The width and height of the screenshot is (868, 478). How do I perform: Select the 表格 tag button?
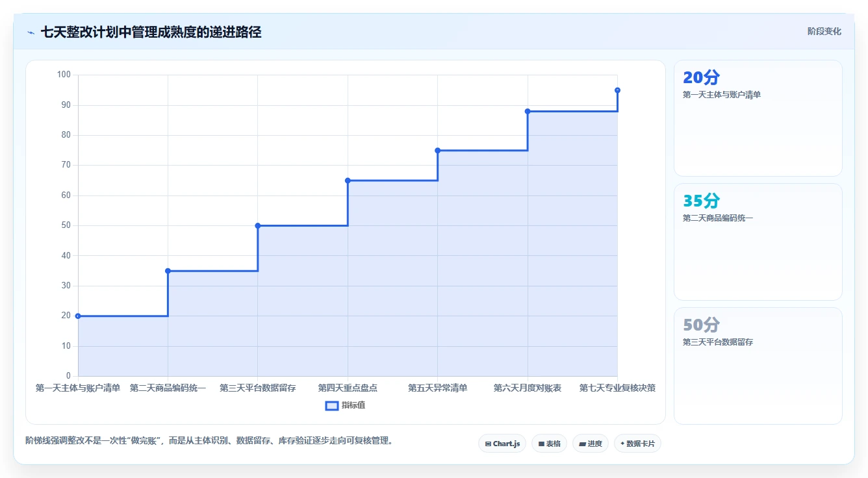point(549,444)
